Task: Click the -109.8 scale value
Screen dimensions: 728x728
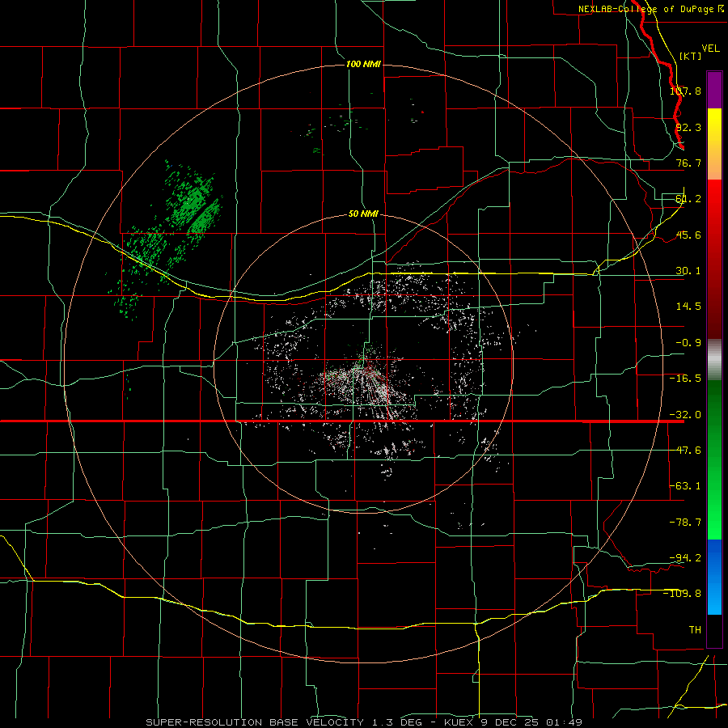Action: (682, 594)
